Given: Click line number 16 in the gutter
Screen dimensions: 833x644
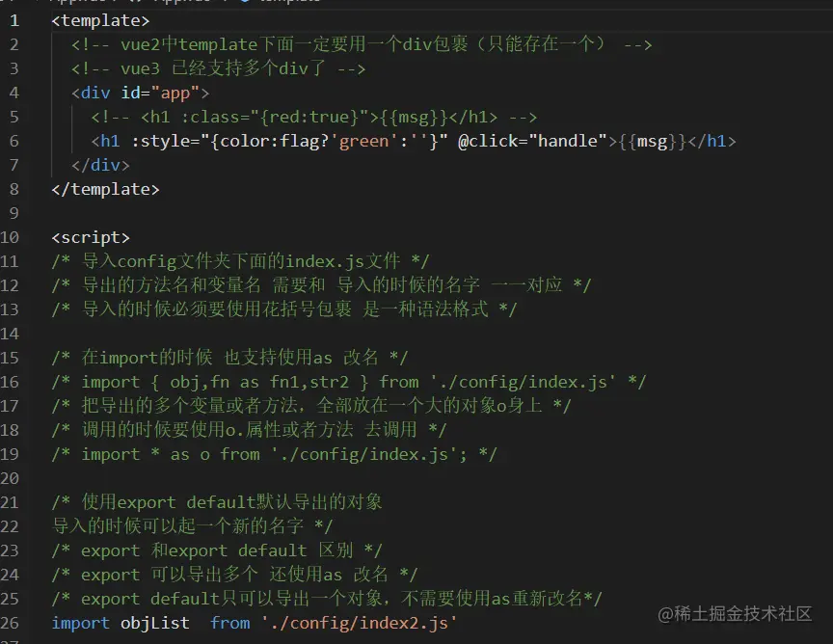Looking at the screenshot, I should [10, 382].
